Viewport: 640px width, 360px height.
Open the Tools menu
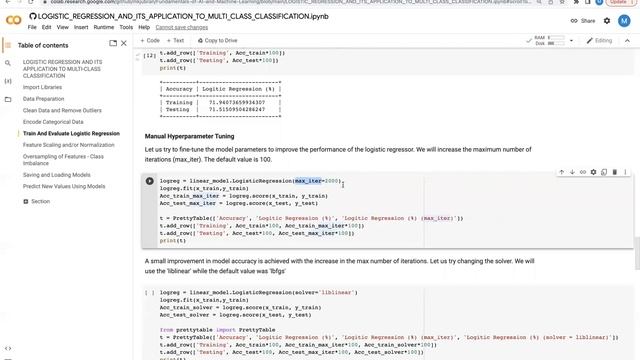pos(126,27)
